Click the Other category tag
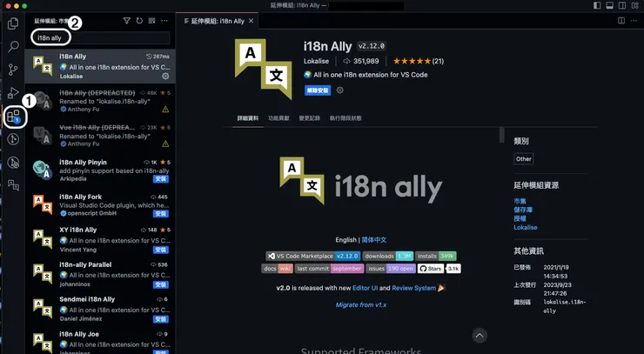The height and width of the screenshot is (354, 644). point(524,159)
